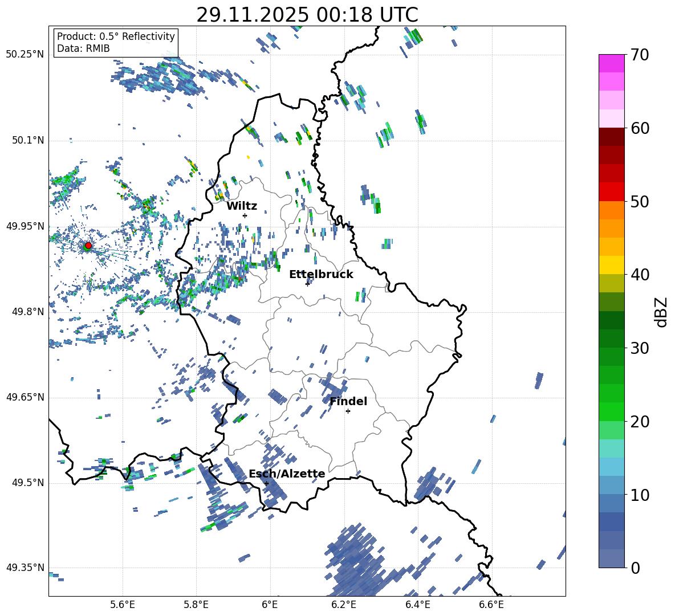The width and height of the screenshot is (675, 616).
Task: Click the 5.8°E longitude label
Action: click(x=196, y=605)
